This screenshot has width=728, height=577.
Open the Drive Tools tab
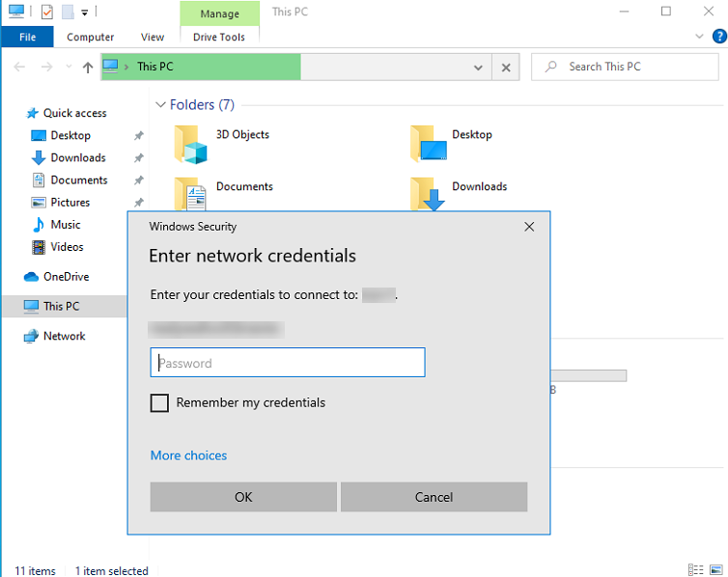pyautogui.click(x=219, y=37)
